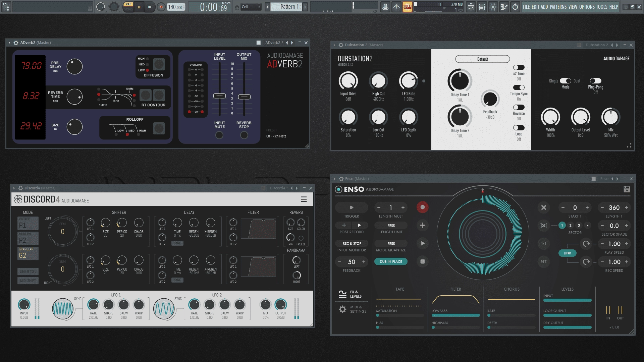This screenshot has width=644, height=362.
Task: Toggle ADverb2 Reverb Stop button
Action: (244, 135)
